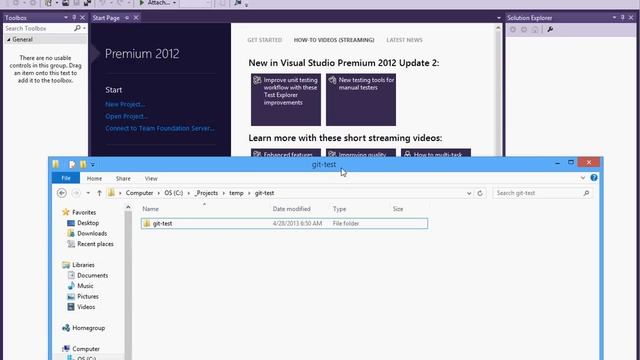This screenshot has width=640, height=360.
Task: Switch to the GET STARTED tab
Action: coord(264,40)
